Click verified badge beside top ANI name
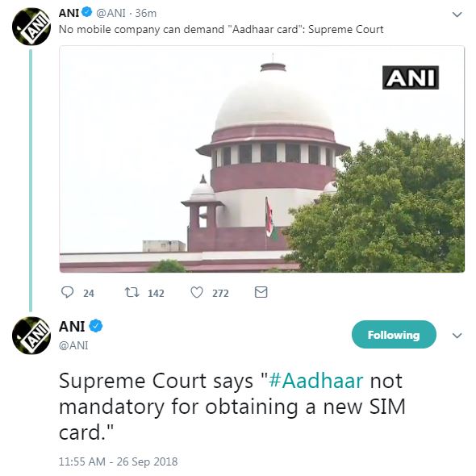Image resolution: width=476 pixels, height=476 pixels. point(87,12)
